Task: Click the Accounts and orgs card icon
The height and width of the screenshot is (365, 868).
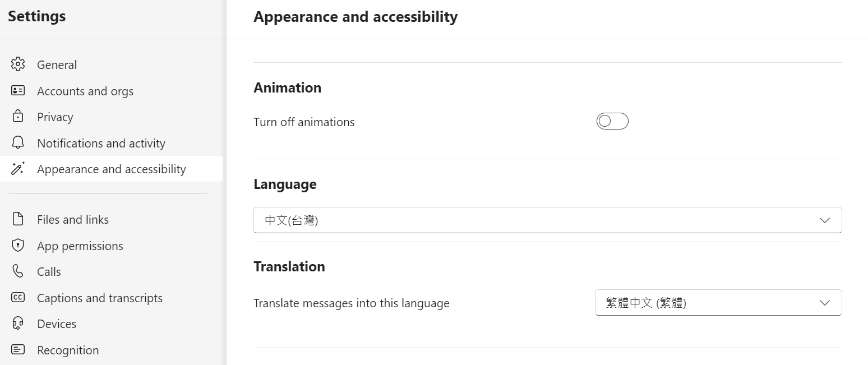Action: point(18,91)
